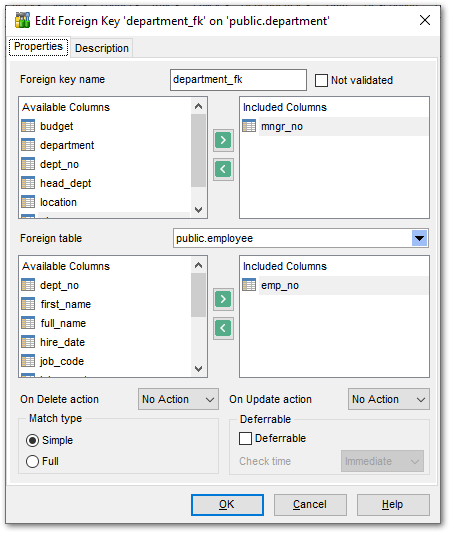Select hire_date column
Image resolution: width=450 pixels, height=533 pixels.
coord(63,342)
